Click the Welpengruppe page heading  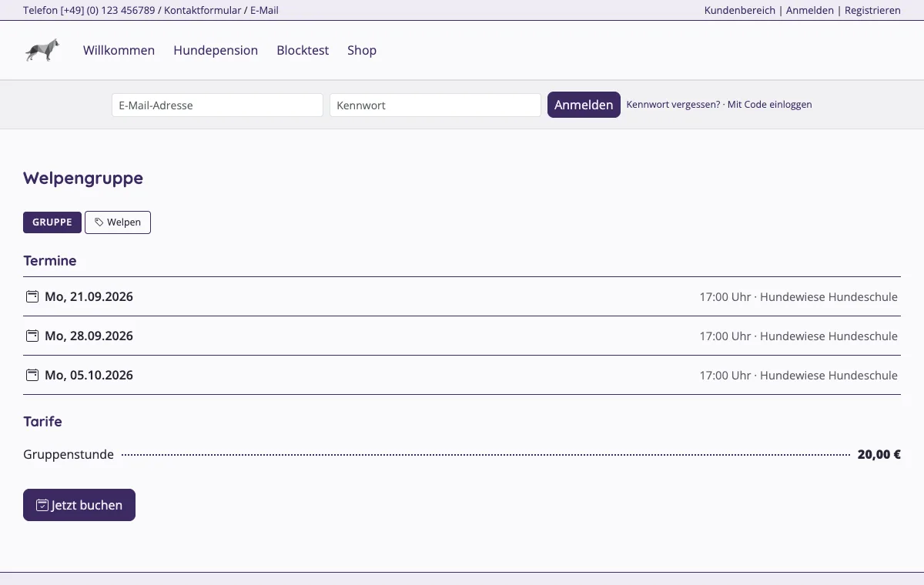pyautogui.click(x=83, y=179)
